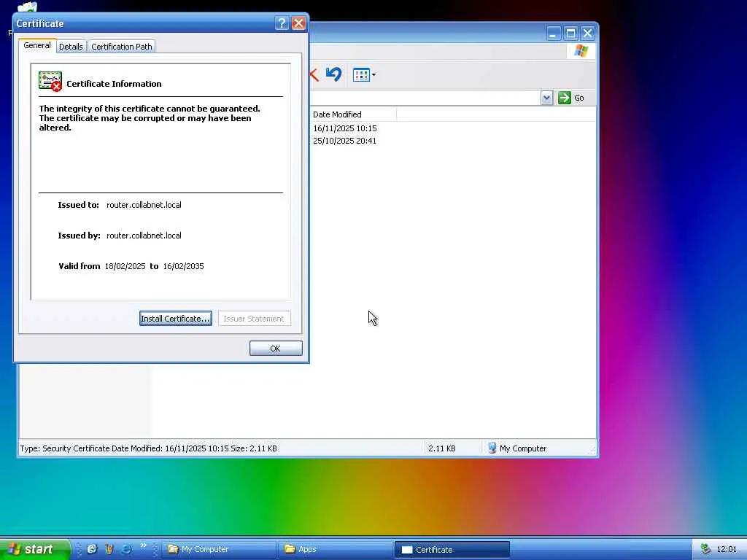Click the Undo toolbar icon in Explorer
This screenshot has height=560, width=747.
333,74
